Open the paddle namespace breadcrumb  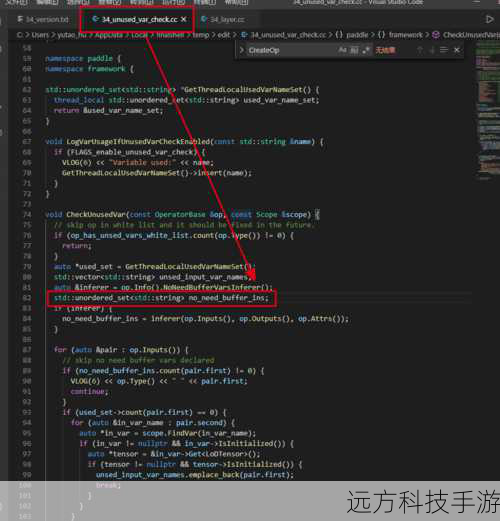pos(357,35)
